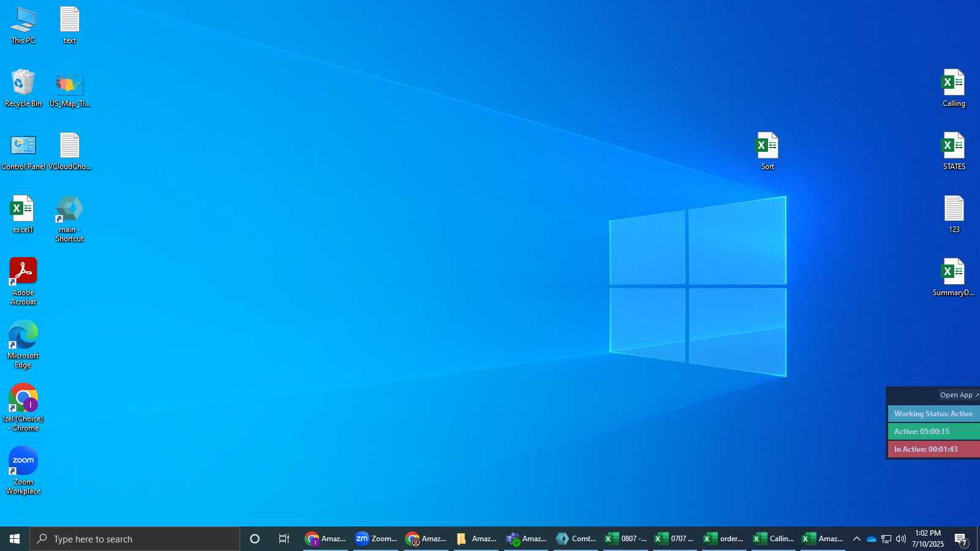Screen dimensions: 980x551
Task: Select the STATES Excel file icon
Action: pyautogui.click(x=954, y=152)
